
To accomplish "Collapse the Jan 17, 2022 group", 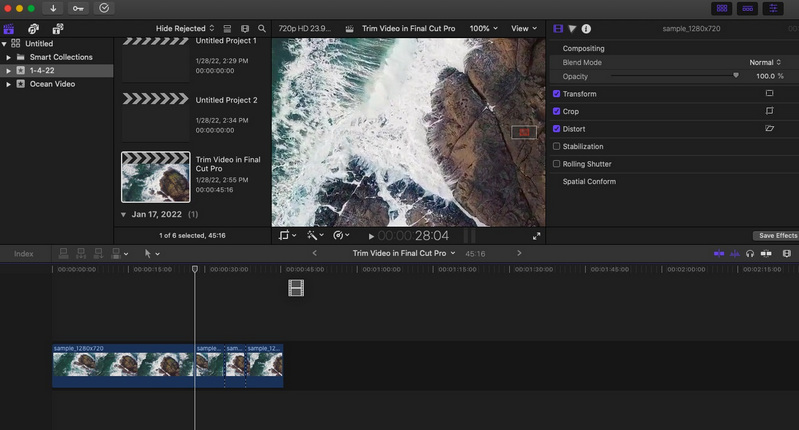I will pos(123,214).
